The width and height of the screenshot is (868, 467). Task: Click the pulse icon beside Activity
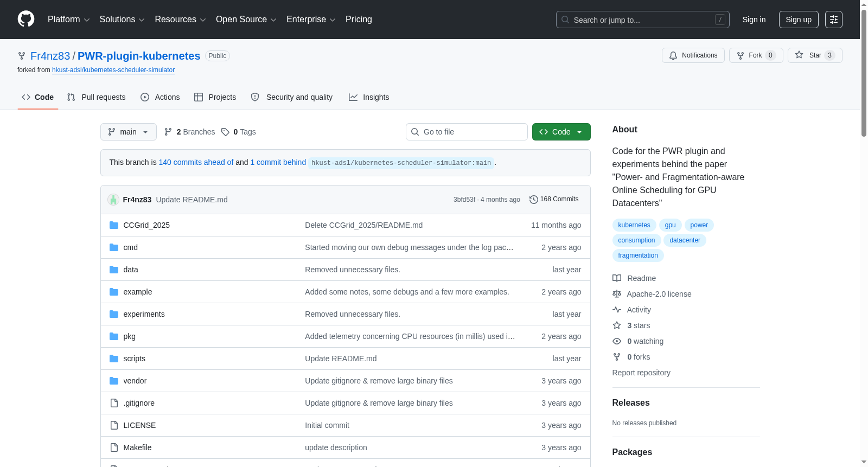point(617,310)
